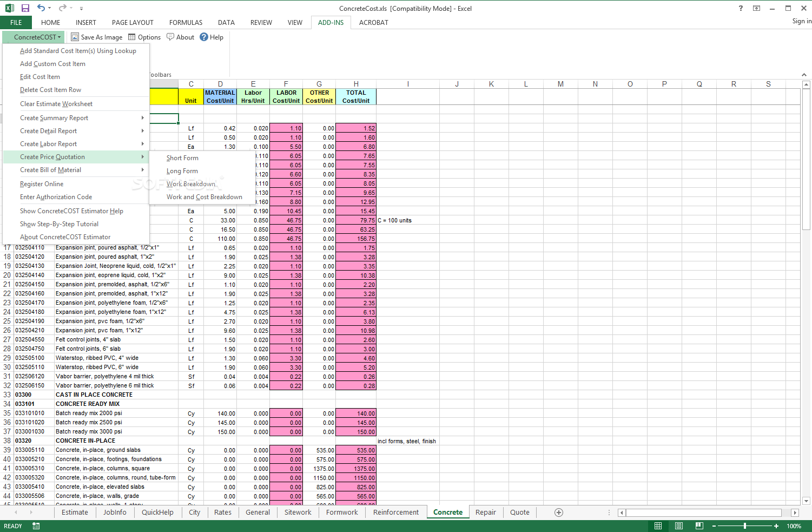Viewport: 812px width, 532px height.
Task: Switch to the VIEW ribbon tab
Action: (295, 23)
